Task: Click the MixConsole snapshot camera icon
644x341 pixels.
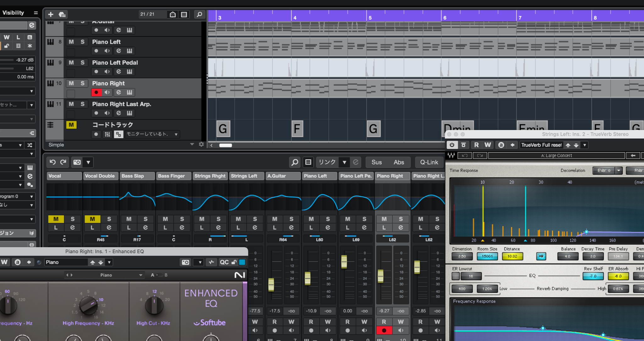Action: tap(77, 162)
